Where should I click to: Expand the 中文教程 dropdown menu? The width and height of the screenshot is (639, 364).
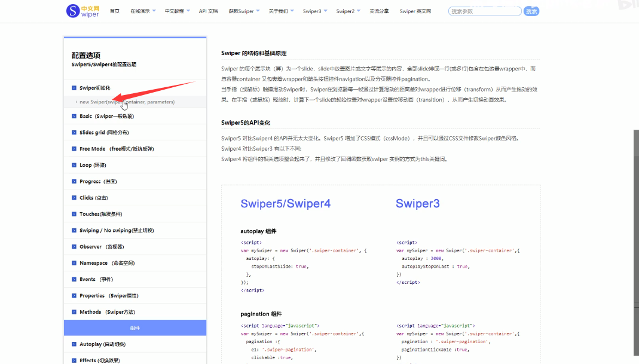point(177,11)
